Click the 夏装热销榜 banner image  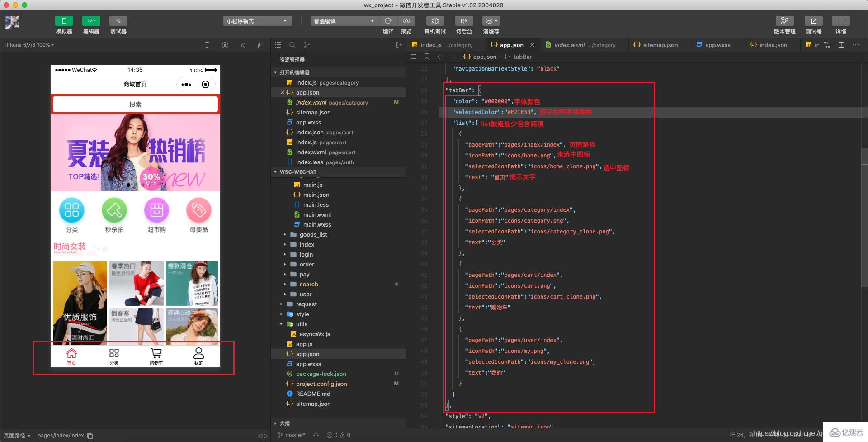[135, 152]
